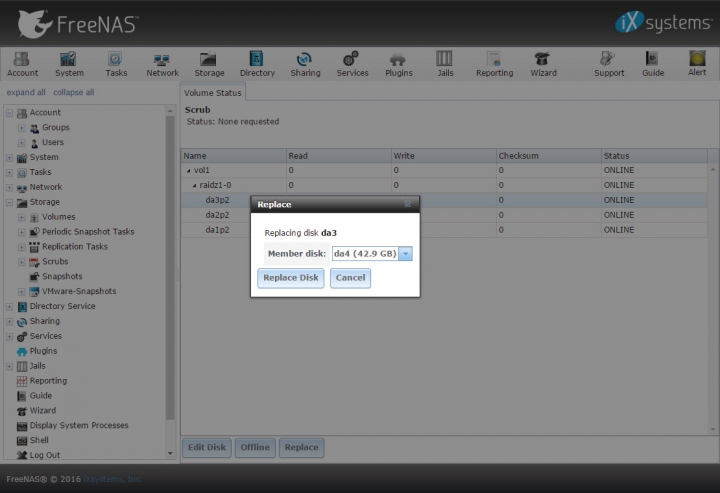Open the Support toolbar icon
This screenshot has height=493, width=720.
609,64
